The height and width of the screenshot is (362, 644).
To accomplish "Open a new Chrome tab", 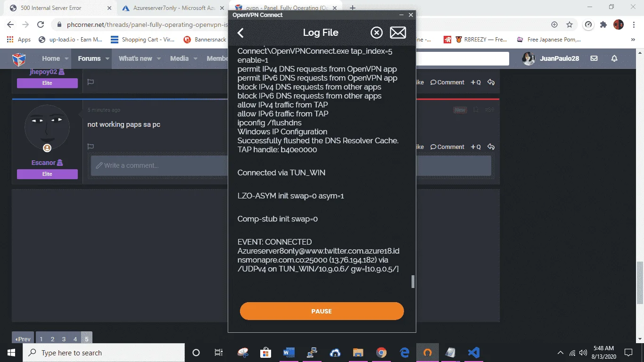I will tap(352, 8).
